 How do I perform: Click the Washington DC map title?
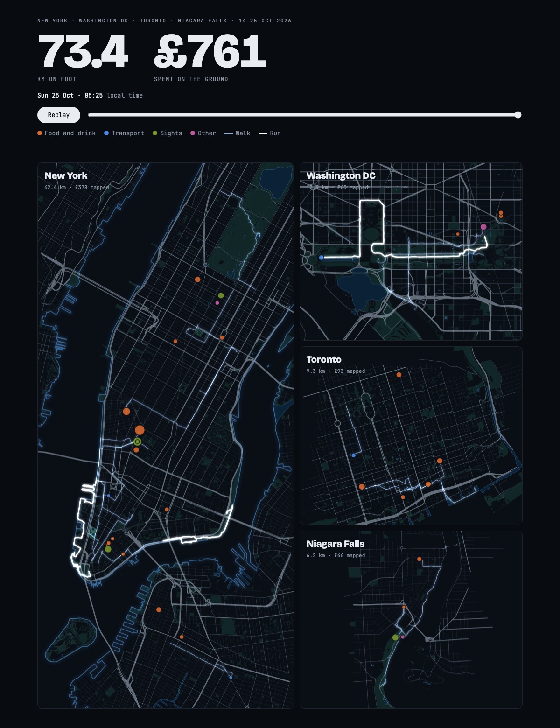341,175
